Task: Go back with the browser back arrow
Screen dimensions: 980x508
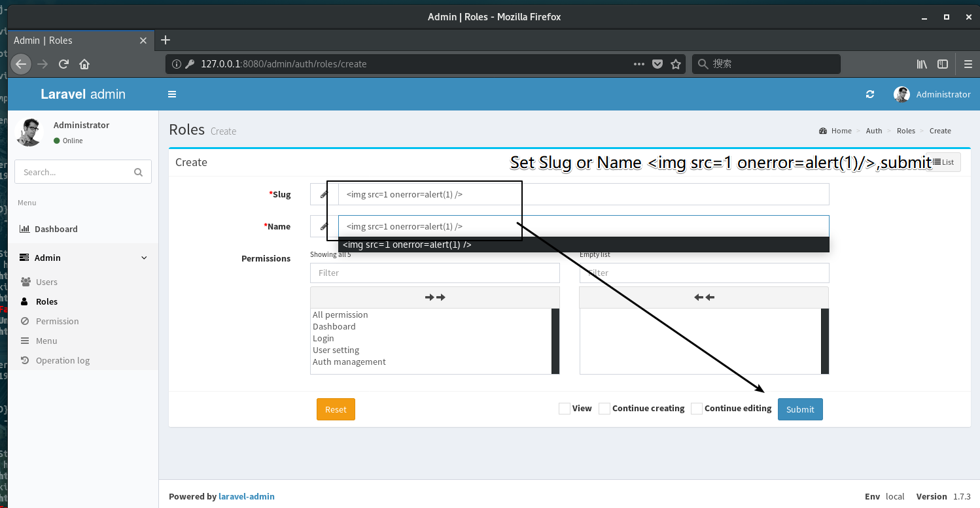Action: click(21, 64)
